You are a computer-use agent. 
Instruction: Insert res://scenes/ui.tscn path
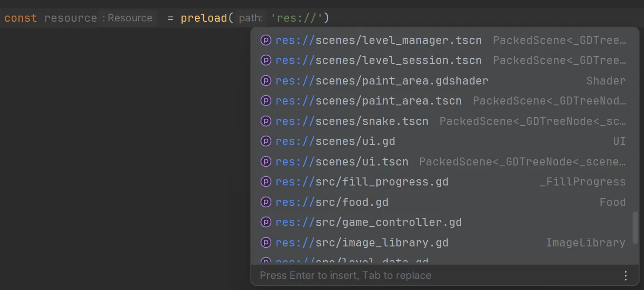[443, 161]
